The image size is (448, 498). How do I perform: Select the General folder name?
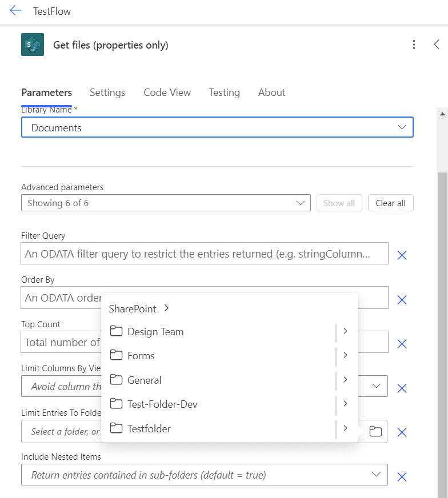coord(144,380)
